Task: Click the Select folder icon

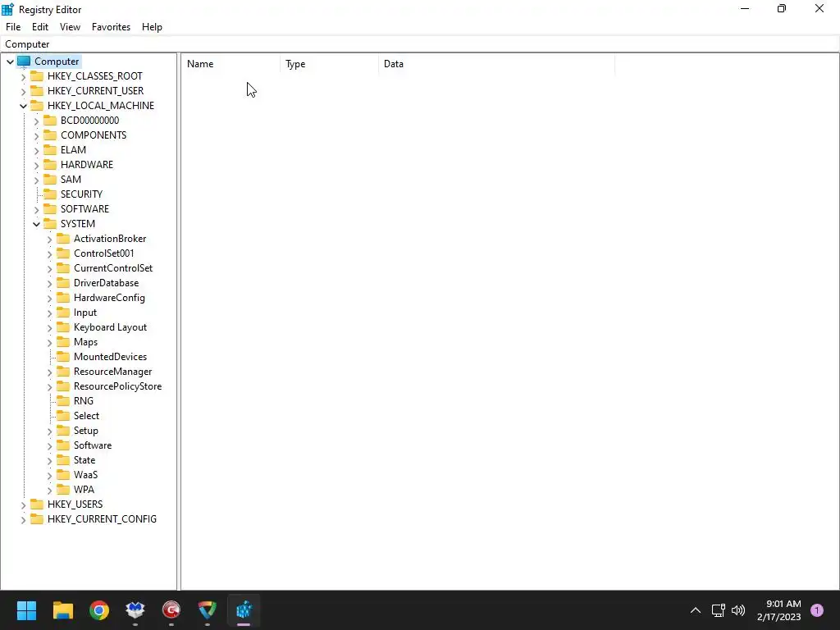Action: 63,416
